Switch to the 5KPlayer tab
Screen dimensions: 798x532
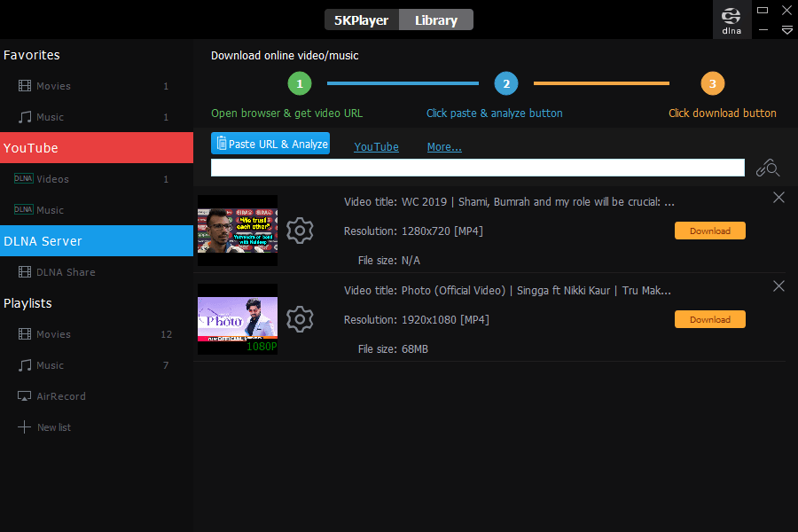click(x=362, y=20)
